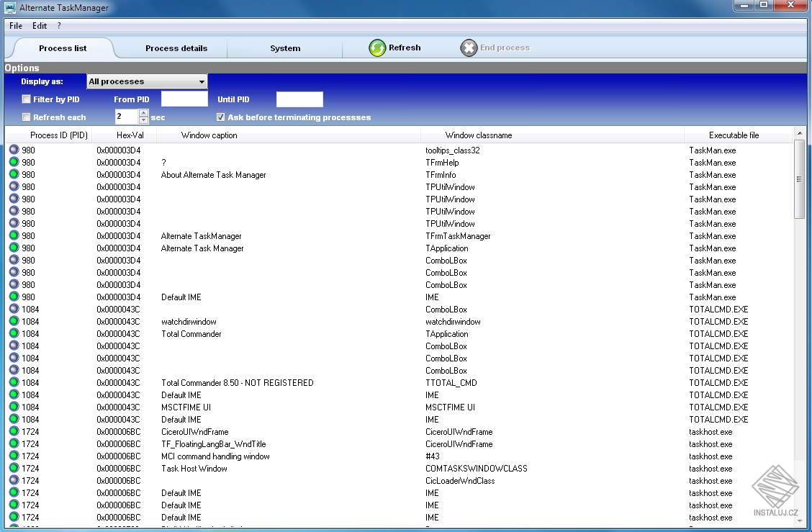Select the 'CiceroUIWndFrame' caption cell
The width and height of the screenshot is (812, 532).
tap(194, 432)
